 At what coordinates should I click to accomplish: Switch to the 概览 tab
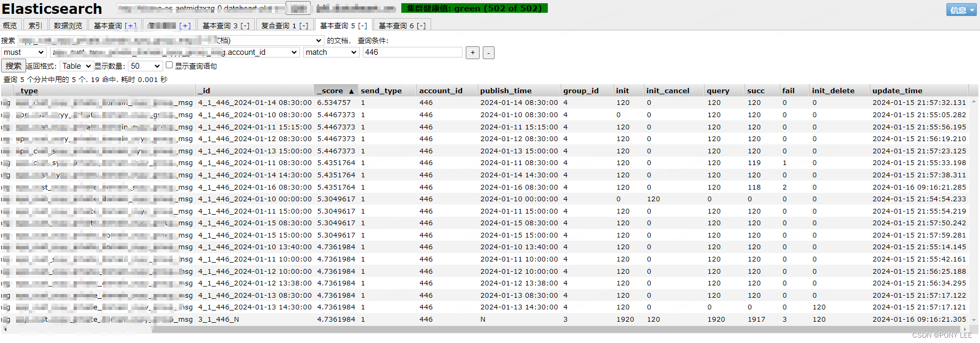pos(10,26)
